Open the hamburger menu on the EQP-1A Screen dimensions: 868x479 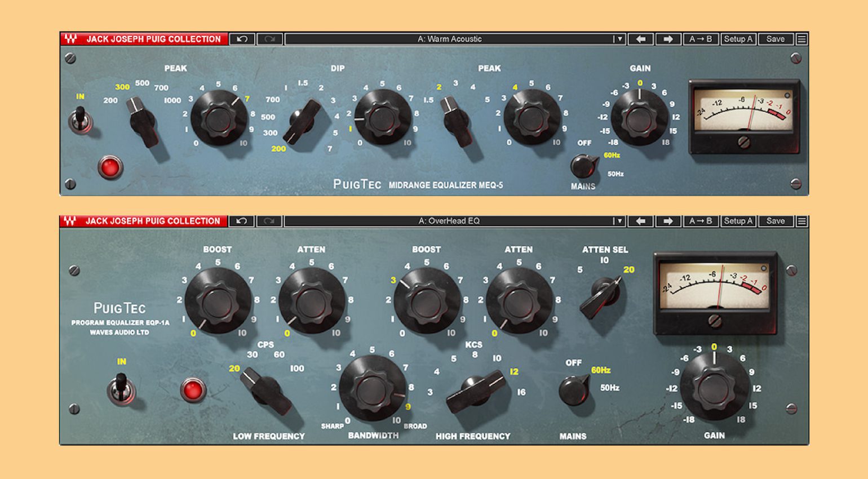[x=801, y=221]
